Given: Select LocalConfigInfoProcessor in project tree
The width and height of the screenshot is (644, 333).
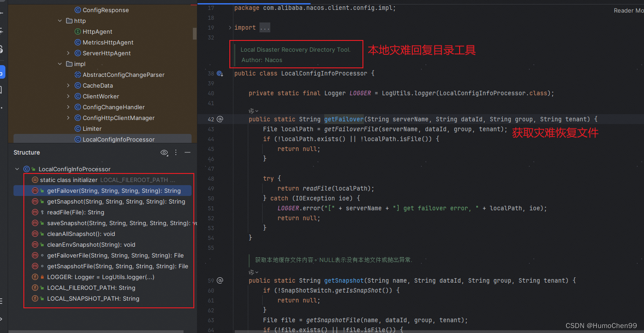Looking at the screenshot, I should 103,139.
